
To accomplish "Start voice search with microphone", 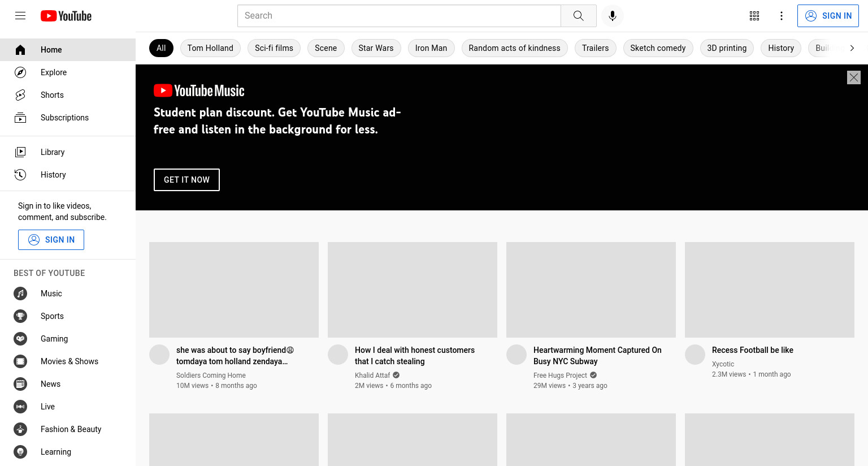I will pos(613,16).
